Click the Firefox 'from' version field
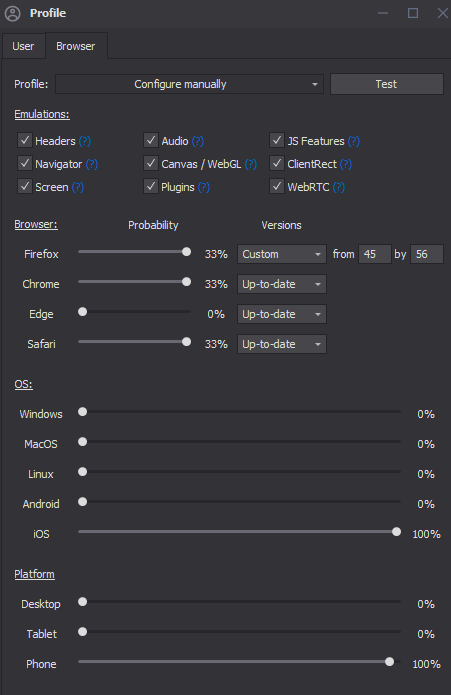The width and height of the screenshot is (451, 695). coord(375,254)
